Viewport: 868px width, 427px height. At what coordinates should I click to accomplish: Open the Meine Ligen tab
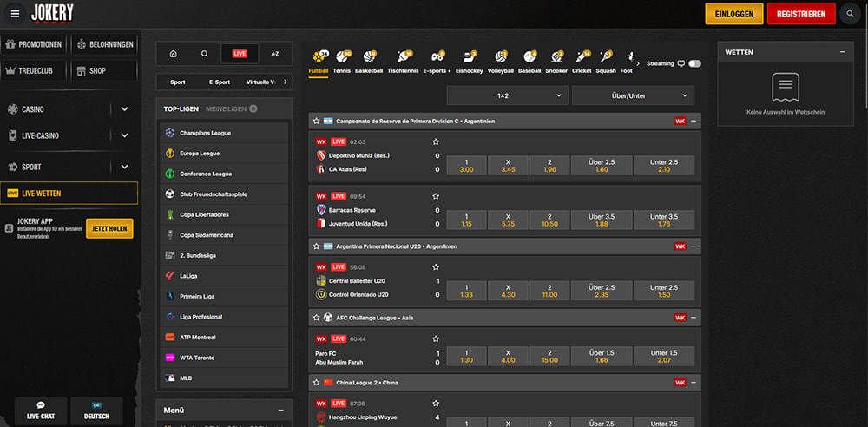coord(232,109)
